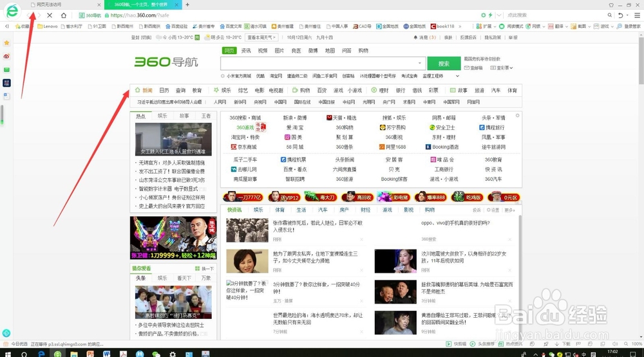Image resolution: width=644 pixels, height=357 pixels.
Task: Click the undo closed-tab arrow icon
Action: click(621, 15)
